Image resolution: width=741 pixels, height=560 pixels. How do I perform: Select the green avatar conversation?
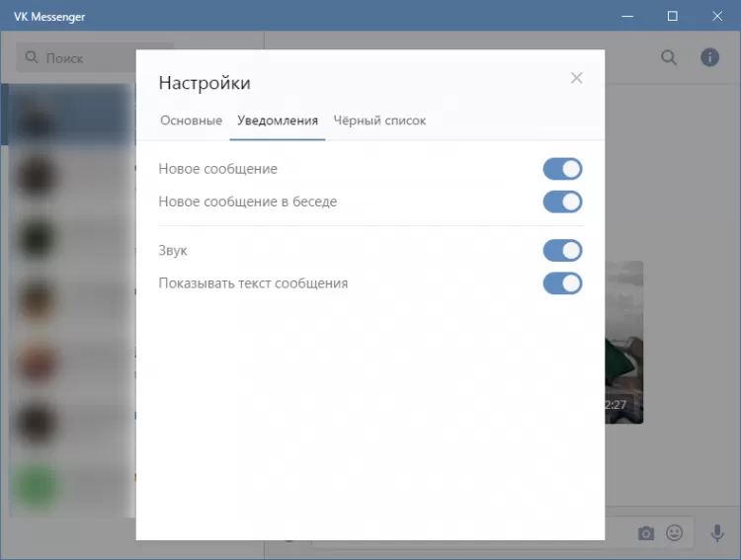[37, 487]
